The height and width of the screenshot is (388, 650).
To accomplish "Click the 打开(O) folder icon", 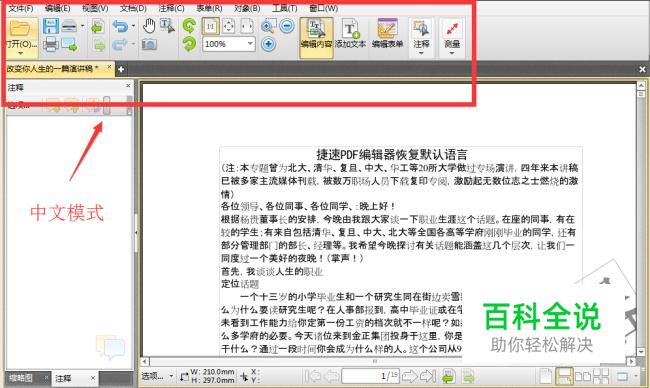I will click(x=21, y=29).
